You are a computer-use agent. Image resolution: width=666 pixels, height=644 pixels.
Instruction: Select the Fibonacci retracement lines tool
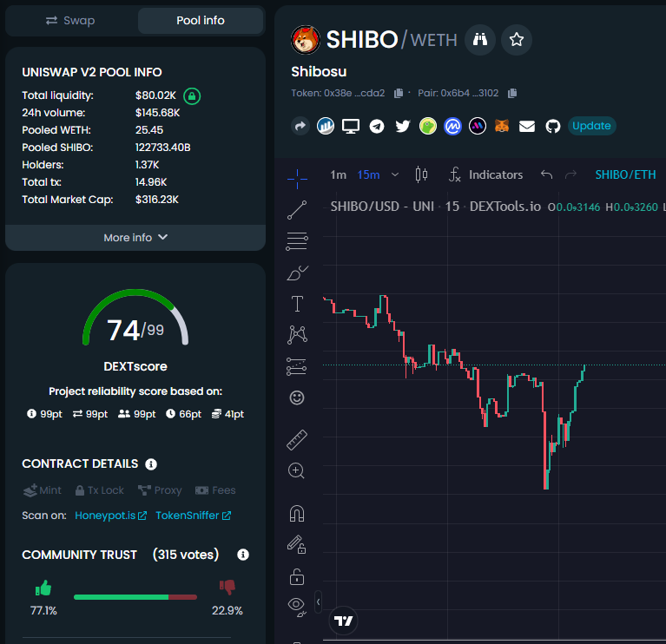point(297,241)
